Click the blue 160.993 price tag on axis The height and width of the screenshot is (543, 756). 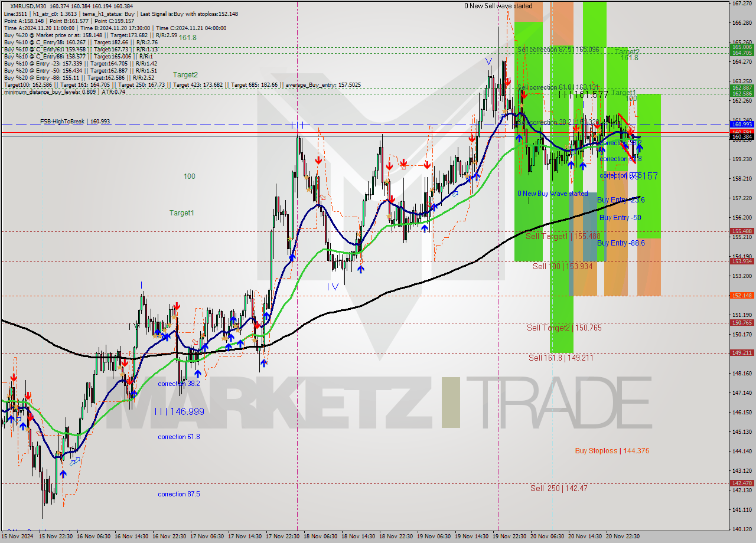click(742, 125)
